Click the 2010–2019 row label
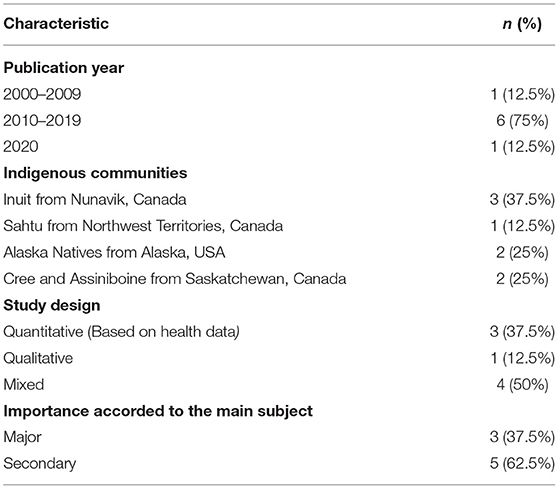The width and height of the screenshot is (559, 489). click(x=42, y=120)
